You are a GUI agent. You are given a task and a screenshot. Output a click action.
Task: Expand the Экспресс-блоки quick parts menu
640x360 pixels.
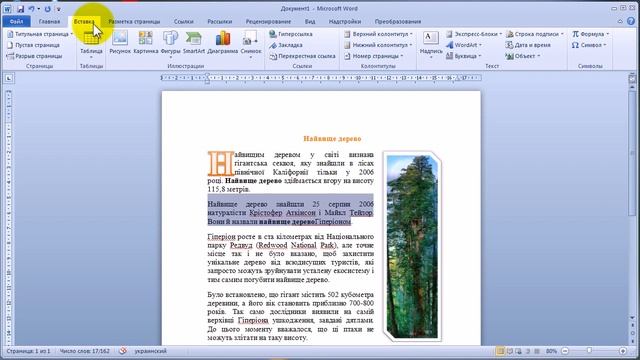[x=474, y=34]
